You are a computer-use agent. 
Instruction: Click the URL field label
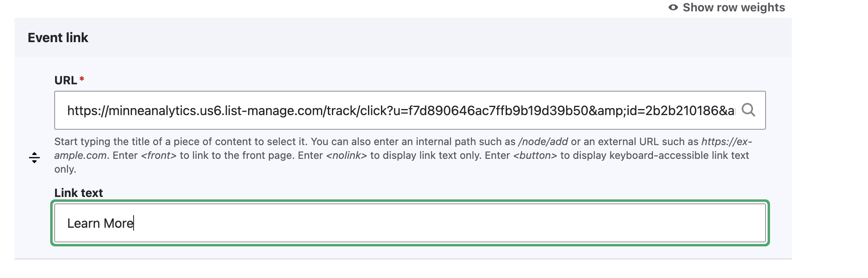(x=66, y=80)
